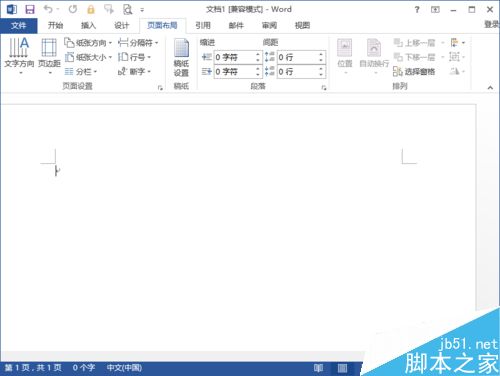Click the yellow lock icon in quick access toolbar
The image size is (500, 376).
91,9
